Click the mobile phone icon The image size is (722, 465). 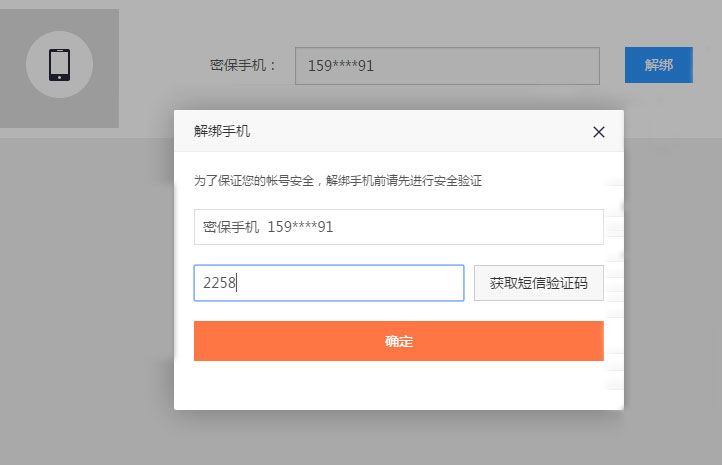coord(59,65)
